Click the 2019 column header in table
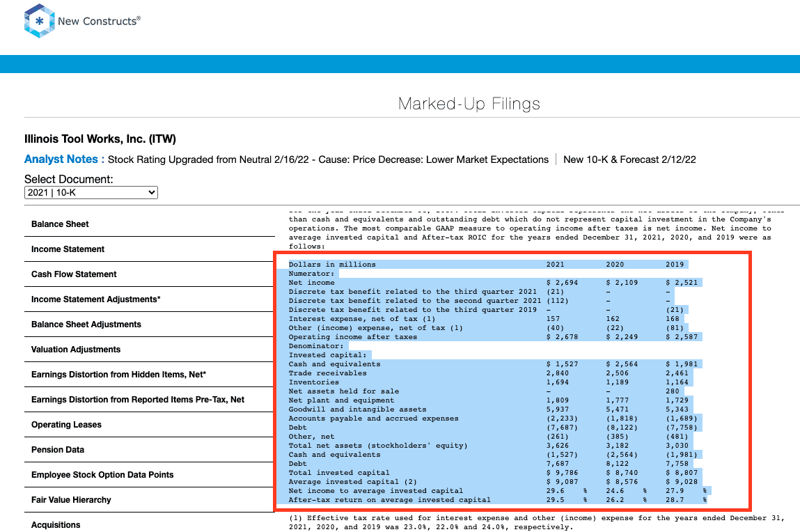Image resolution: width=800 pixels, height=532 pixels. pos(675,264)
